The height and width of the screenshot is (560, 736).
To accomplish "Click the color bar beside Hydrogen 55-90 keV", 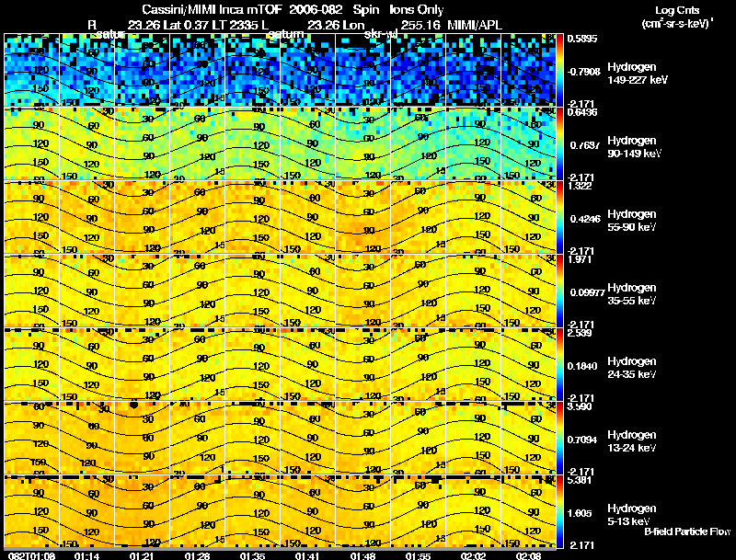I will coord(559,217).
